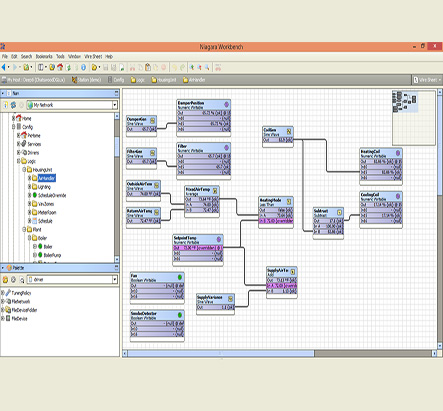Open the Edit menu
The width and height of the screenshot is (443, 411).
click(x=14, y=56)
